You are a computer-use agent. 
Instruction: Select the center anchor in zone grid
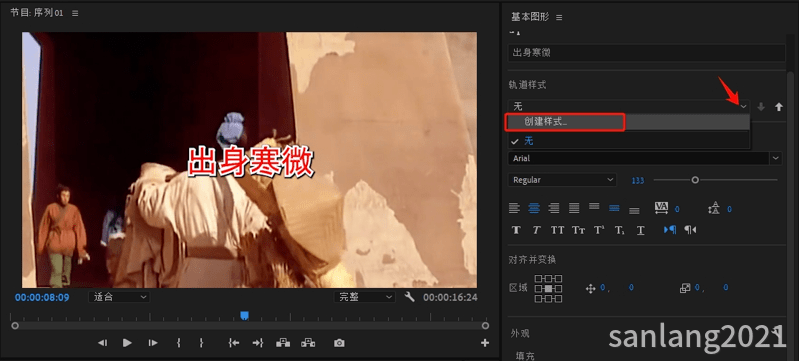pos(548,289)
